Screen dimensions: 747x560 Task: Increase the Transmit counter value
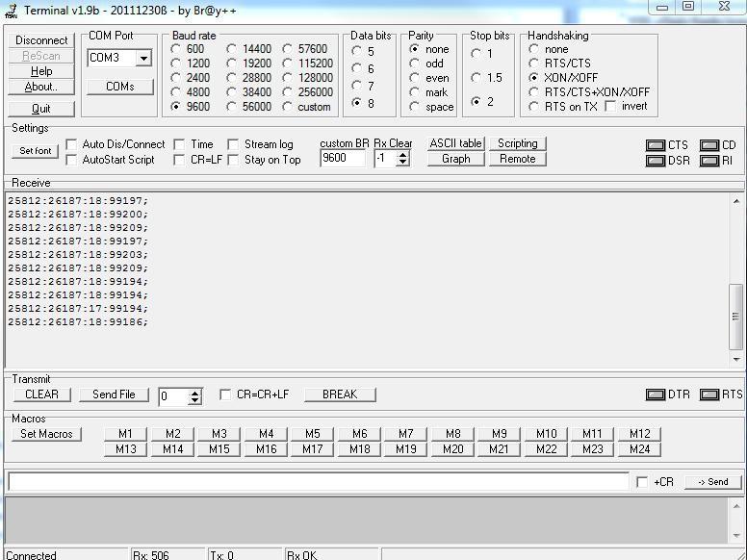tap(194, 393)
